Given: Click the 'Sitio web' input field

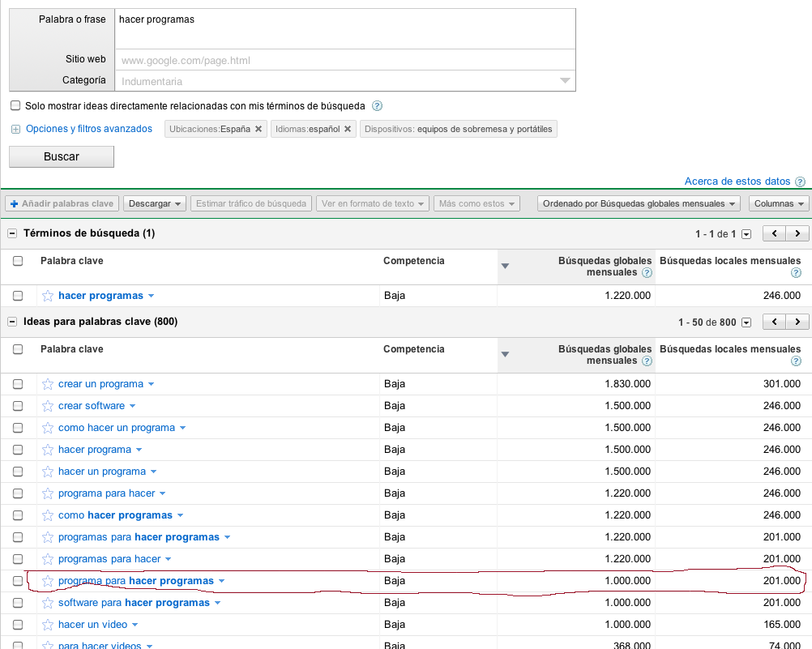Looking at the screenshot, I should (345, 60).
